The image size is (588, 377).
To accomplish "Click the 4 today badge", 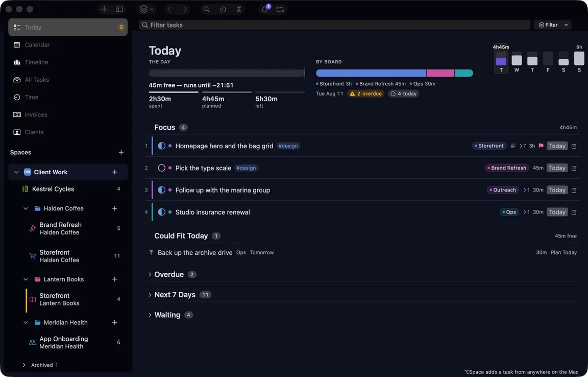I will (404, 93).
